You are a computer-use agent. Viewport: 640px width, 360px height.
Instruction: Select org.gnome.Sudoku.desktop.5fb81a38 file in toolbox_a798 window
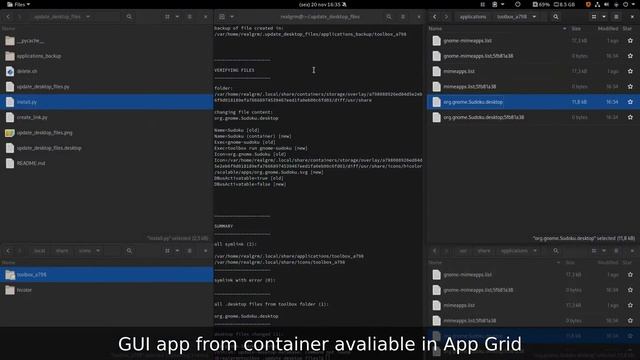[x=533, y=117]
